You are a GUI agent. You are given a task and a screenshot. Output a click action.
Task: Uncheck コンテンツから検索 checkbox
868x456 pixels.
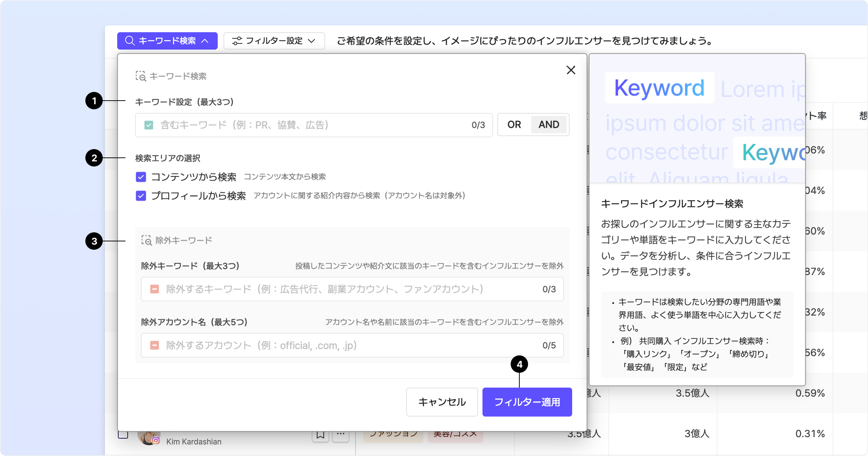(141, 177)
